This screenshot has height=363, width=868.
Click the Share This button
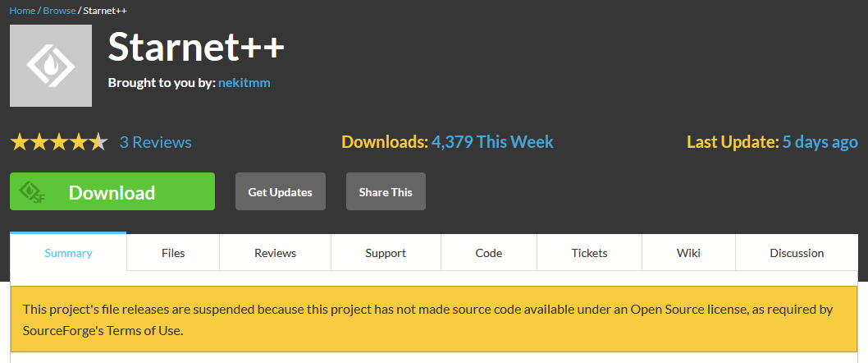(386, 191)
